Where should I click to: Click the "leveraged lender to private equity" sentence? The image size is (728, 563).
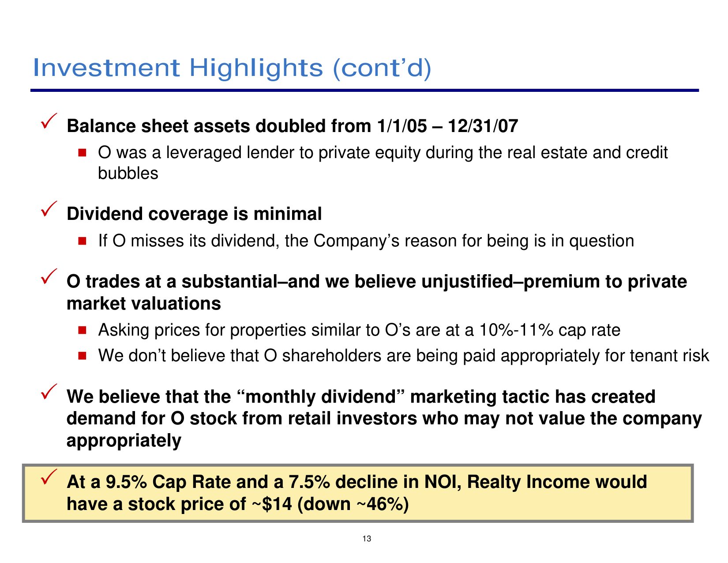point(383,153)
